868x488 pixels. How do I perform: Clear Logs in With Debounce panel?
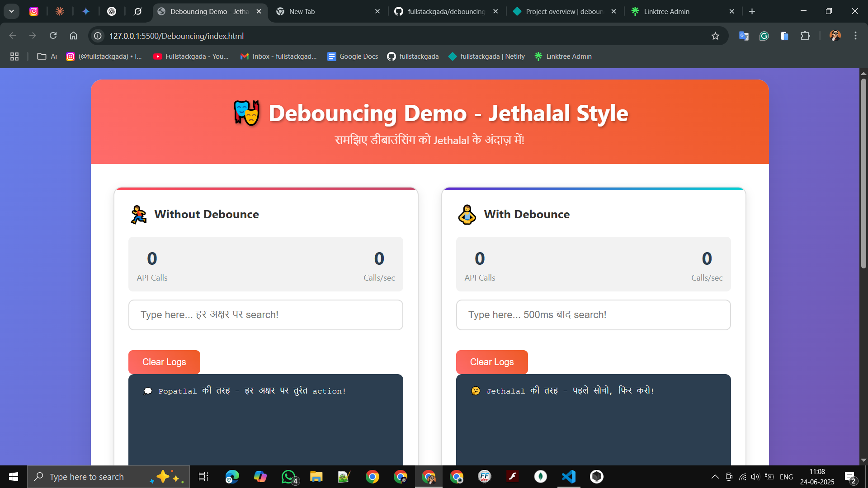click(x=492, y=362)
